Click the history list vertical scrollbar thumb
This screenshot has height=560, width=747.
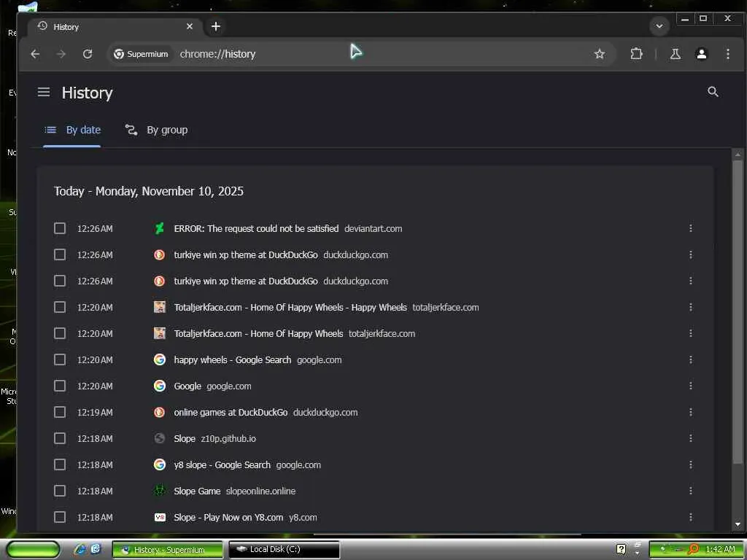pyautogui.click(x=738, y=312)
